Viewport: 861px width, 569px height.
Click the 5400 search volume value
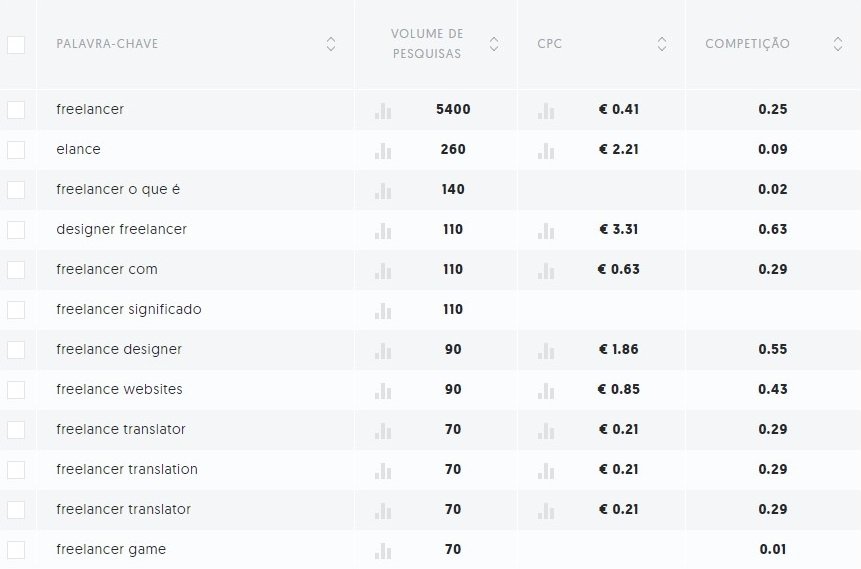tap(453, 109)
